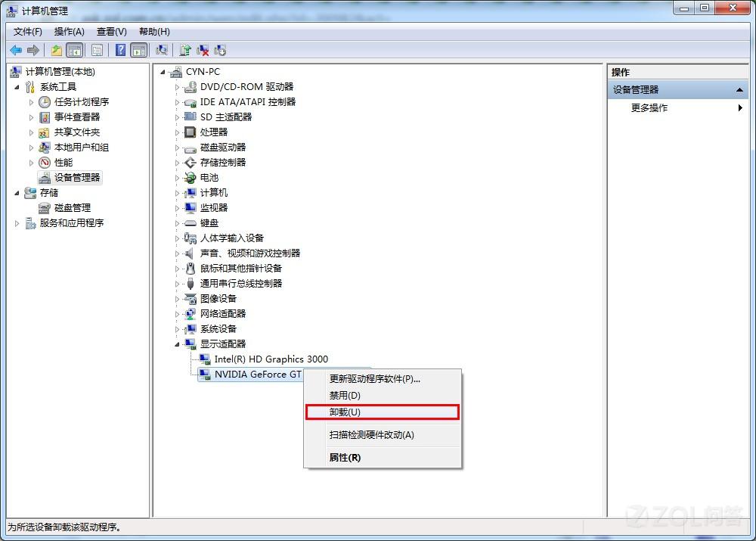Viewport: 756px width, 541px height.
Task: Expand the 事件查看器 node arrow
Action: pyautogui.click(x=31, y=117)
